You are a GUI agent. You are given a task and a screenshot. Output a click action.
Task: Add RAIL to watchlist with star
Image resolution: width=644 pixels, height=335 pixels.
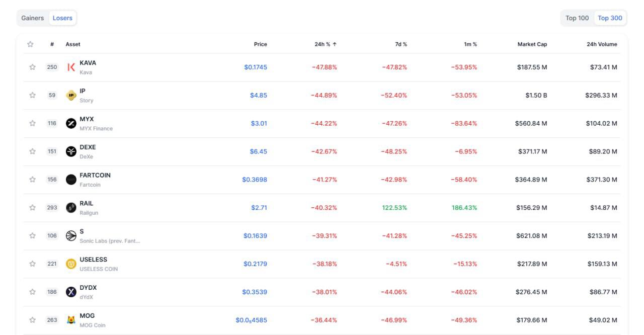click(x=33, y=207)
